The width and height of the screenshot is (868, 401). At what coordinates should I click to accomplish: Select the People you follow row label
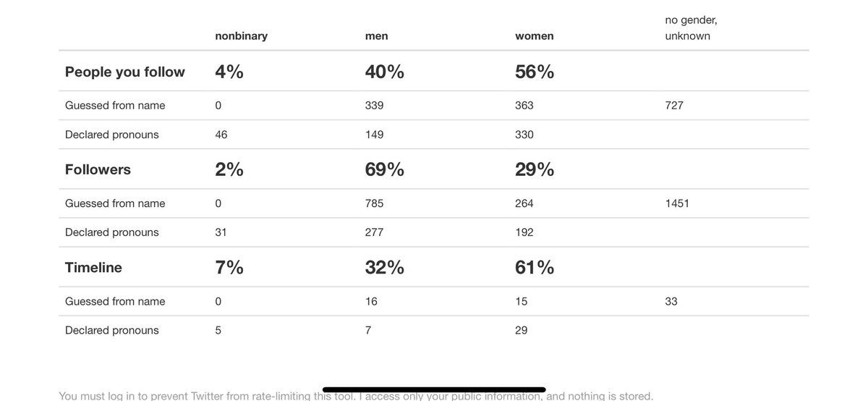click(125, 72)
